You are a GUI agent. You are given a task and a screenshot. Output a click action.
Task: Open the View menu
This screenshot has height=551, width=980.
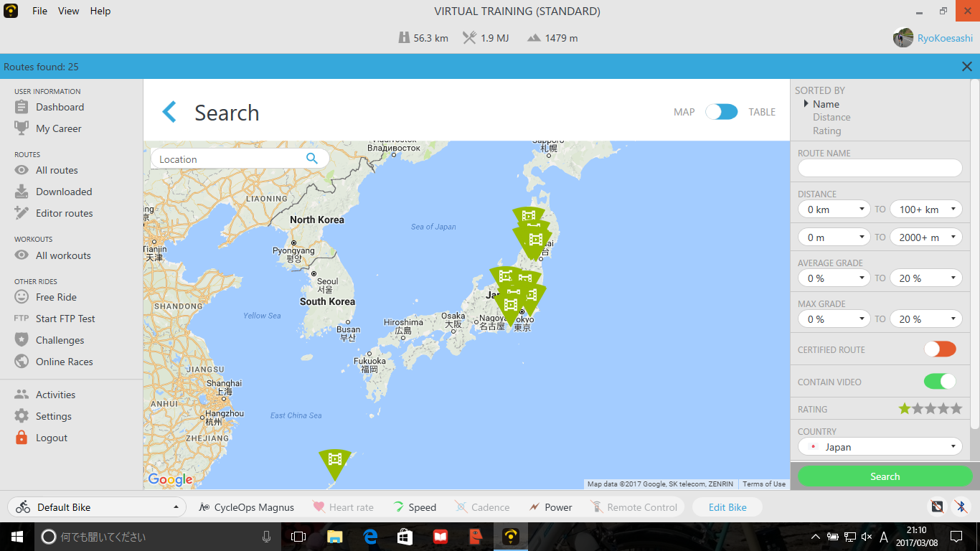69,11
